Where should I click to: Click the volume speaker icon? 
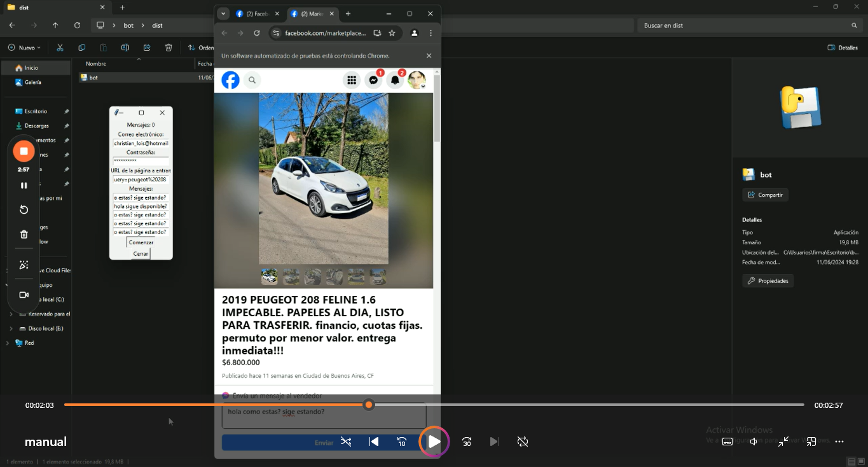point(754,442)
